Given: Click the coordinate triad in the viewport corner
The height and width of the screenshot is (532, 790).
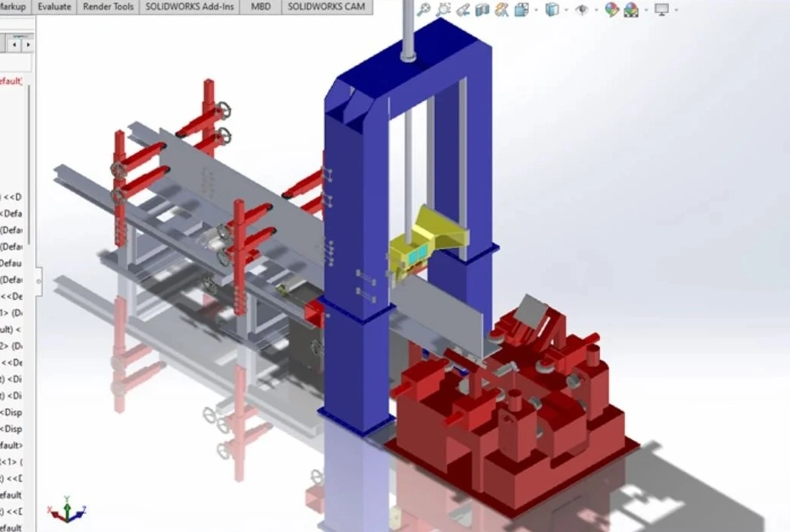Looking at the screenshot, I should 67,511.
